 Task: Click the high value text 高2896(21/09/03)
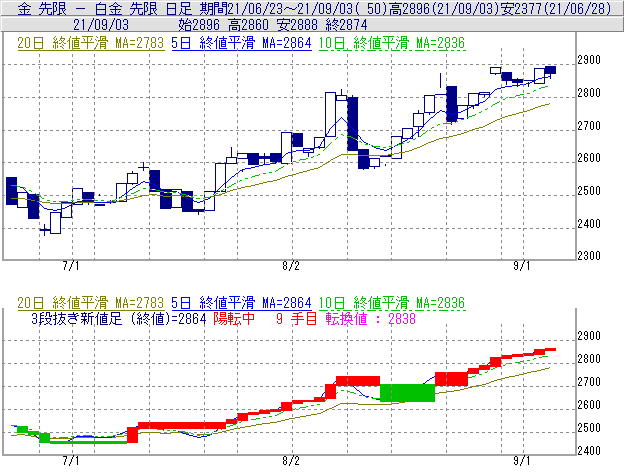(444, 8)
